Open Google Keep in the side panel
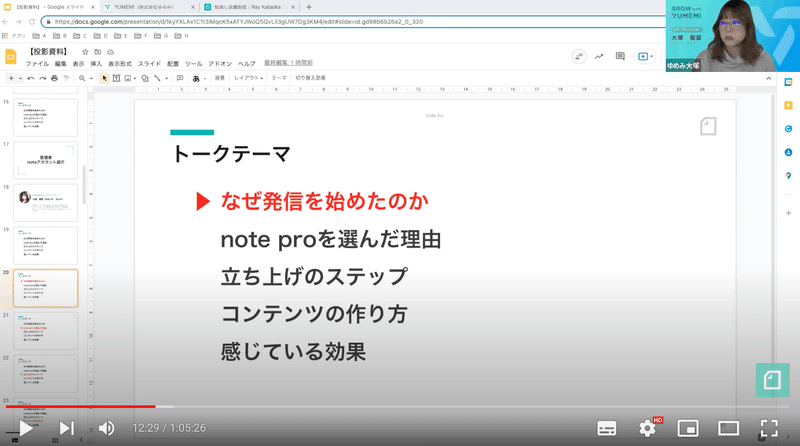 coord(788,106)
